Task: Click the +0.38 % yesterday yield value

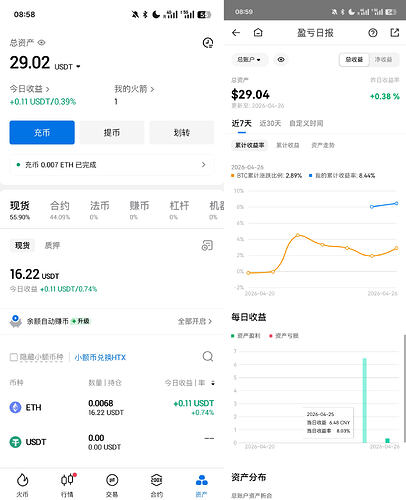Action: [385, 96]
